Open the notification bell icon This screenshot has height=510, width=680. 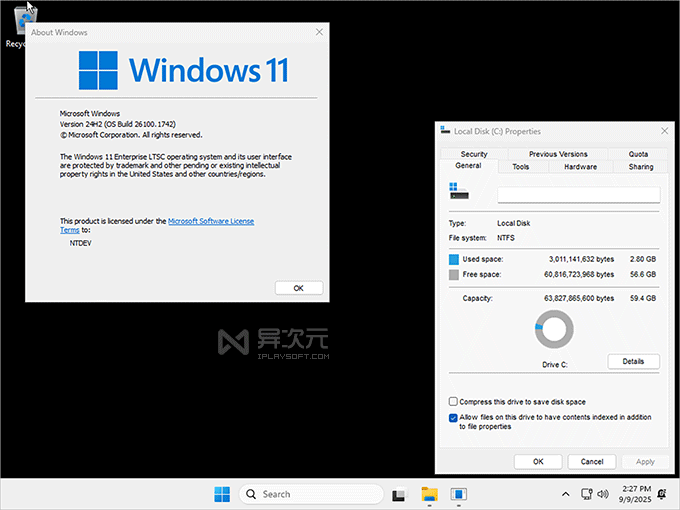(662, 494)
